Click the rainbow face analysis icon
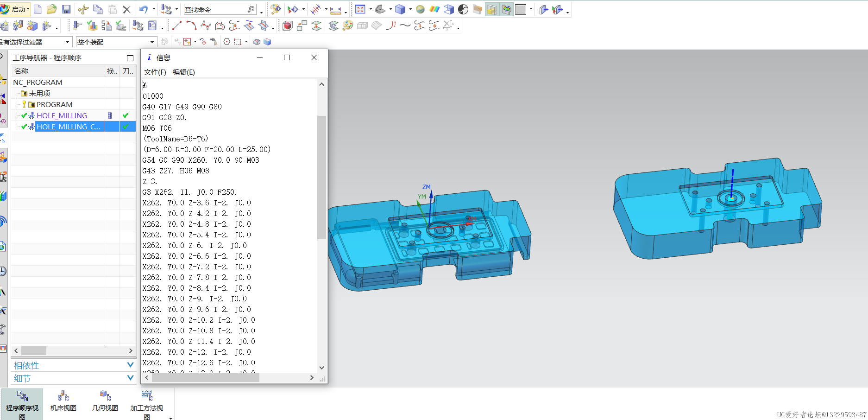The image size is (868, 420). point(434,9)
